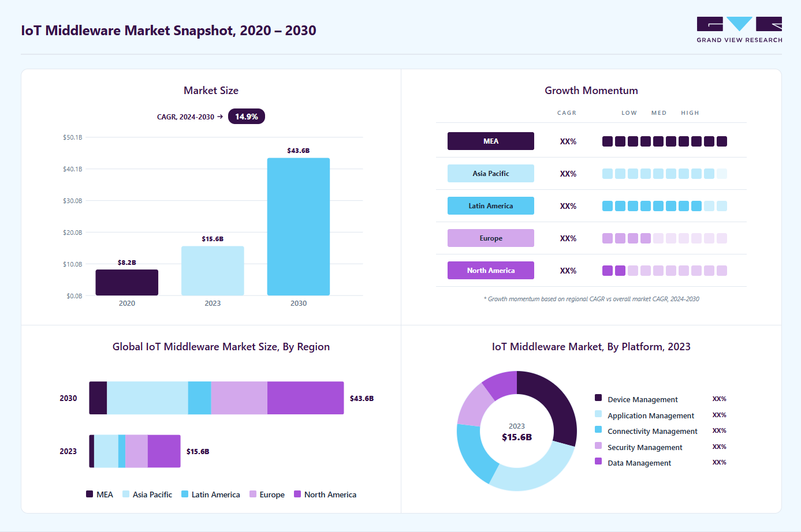This screenshot has width=801, height=532.
Task: Click the "MED" column header
Action: point(659,113)
